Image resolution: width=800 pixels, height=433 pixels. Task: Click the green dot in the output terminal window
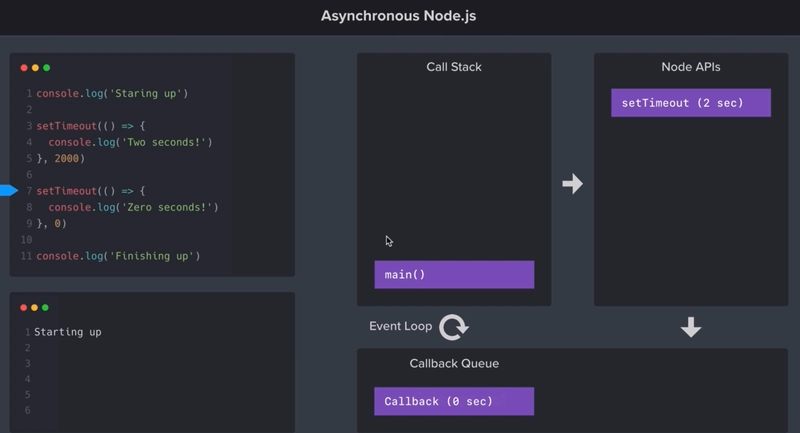click(45, 308)
